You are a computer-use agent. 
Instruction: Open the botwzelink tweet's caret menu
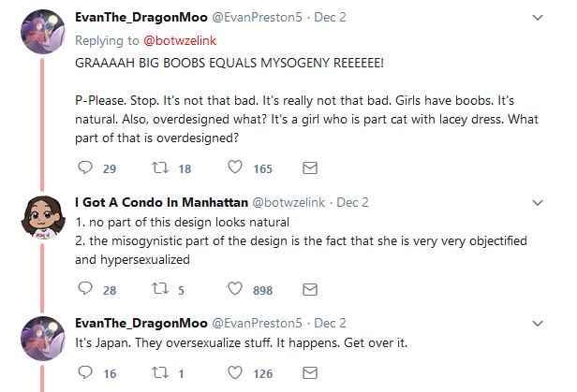(537, 202)
